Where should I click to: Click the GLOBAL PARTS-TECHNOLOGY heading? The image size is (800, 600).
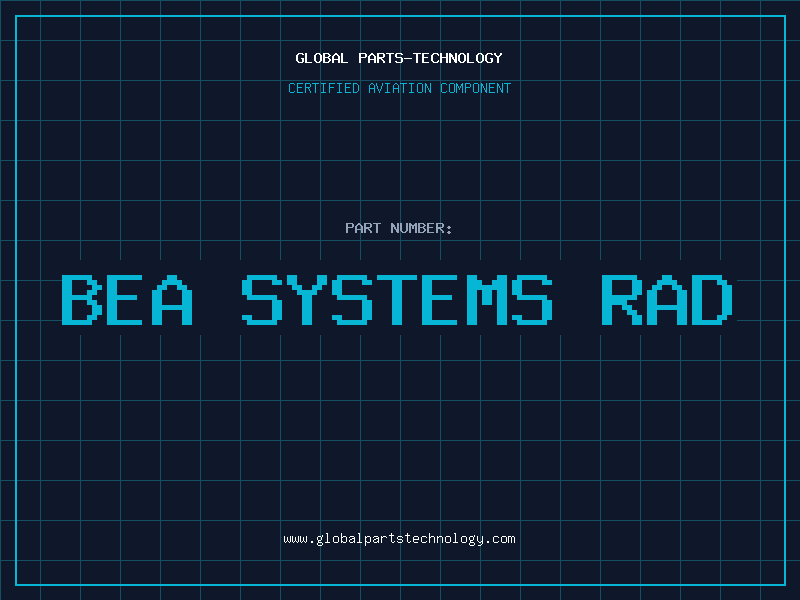[399, 58]
